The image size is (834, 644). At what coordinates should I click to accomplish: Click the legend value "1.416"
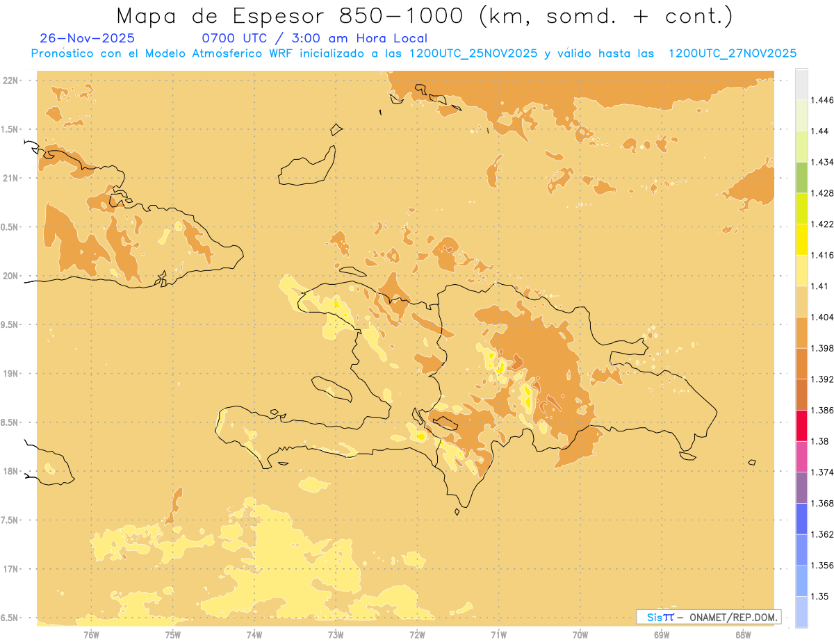click(821, 255)
